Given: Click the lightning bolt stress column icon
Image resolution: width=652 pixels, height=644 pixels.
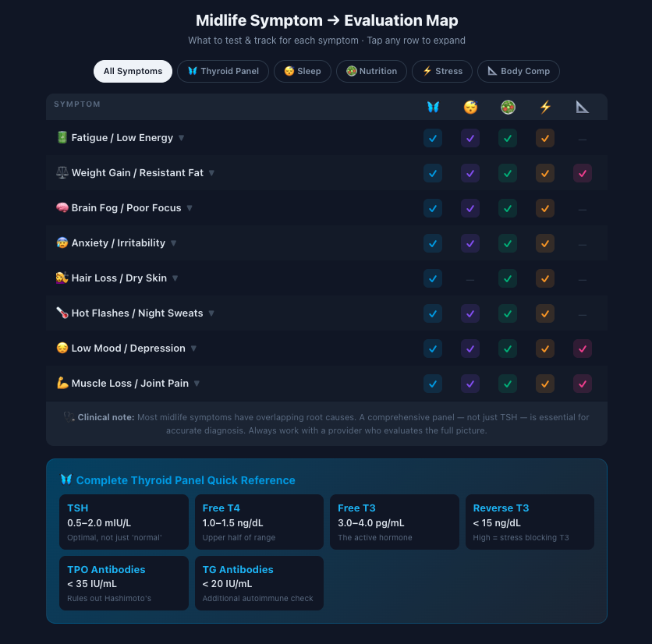Looking at the screenshot, I should point(545,107).
